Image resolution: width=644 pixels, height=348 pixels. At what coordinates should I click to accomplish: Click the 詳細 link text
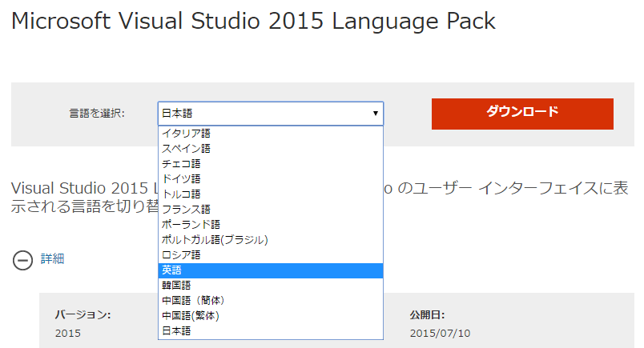pos(52,258)
